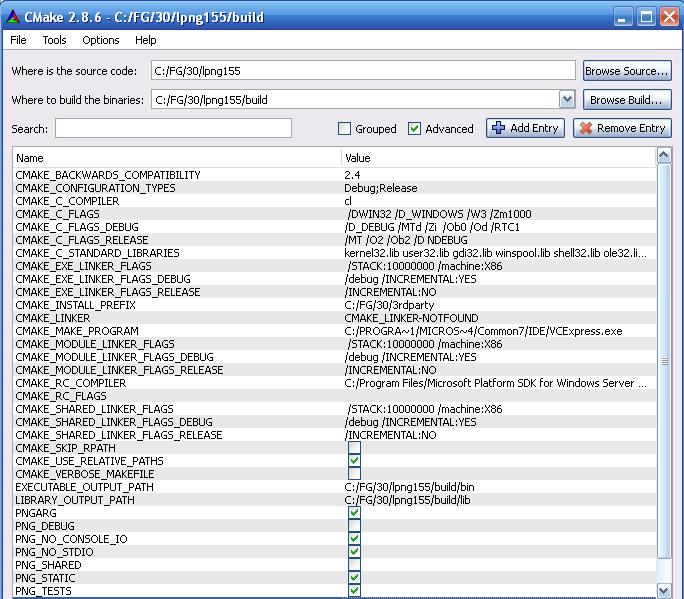Toggle the PNG_NO_STDIO checkbox
This screenshot has height=599, width=684.
pyautogui.click(x=354, y=552)
